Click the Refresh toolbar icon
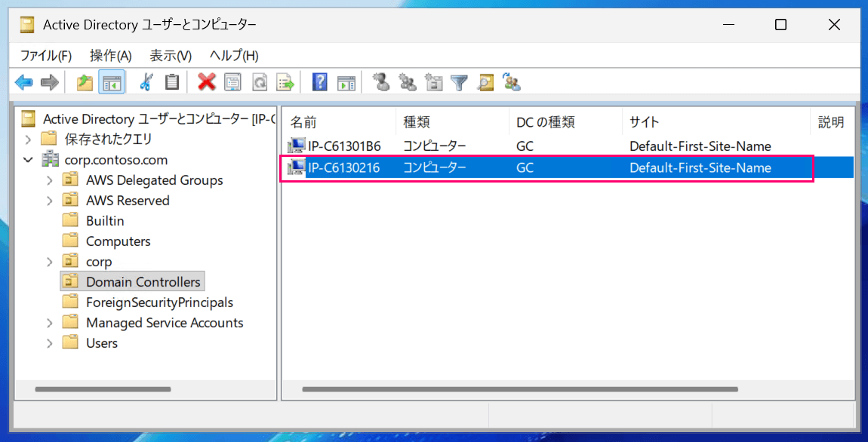868x442 pixels. coord(260,83)
